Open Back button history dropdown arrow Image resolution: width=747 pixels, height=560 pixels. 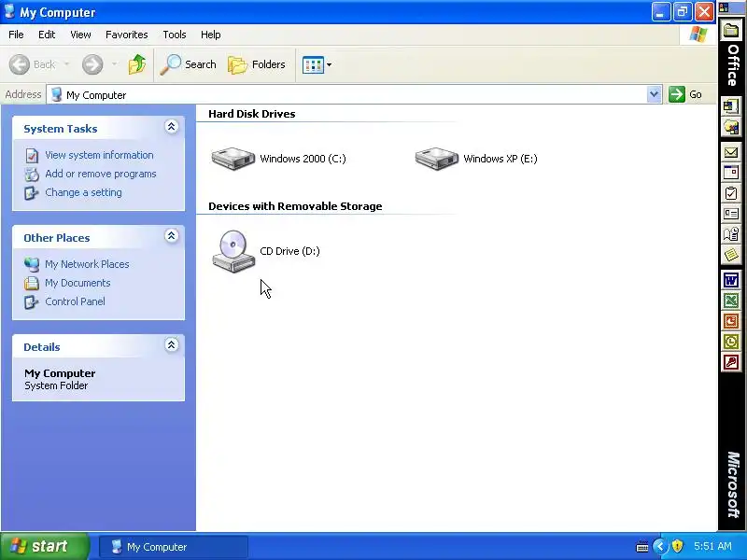66,64
